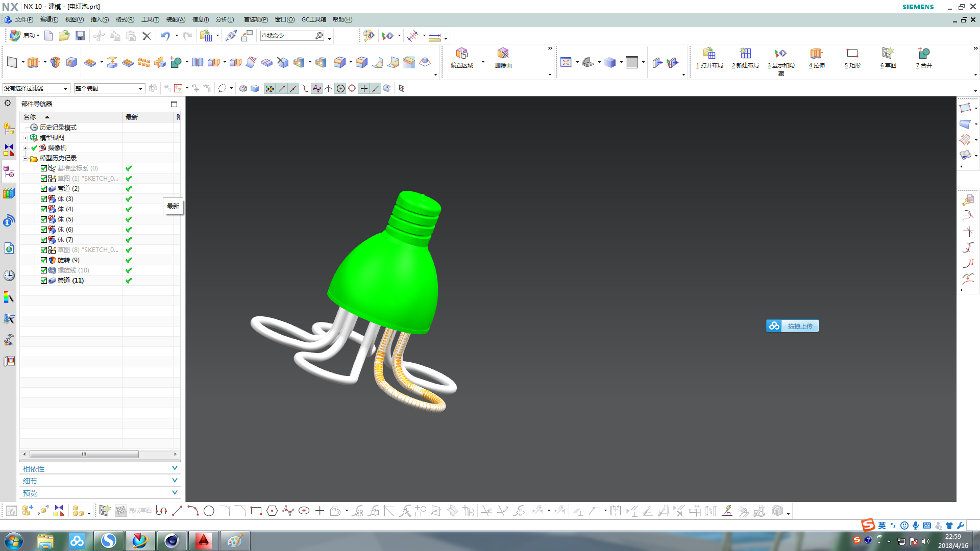The width and height of the screenshot is (980, 551).
Task: Click the Open folder icon
Action: click(64, 36)
